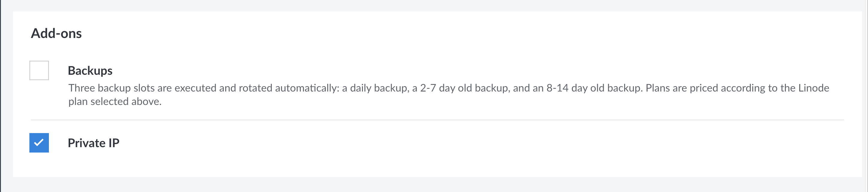This screenshot has height=192, width=868.
Task: Click the white checkmark icon for Private IP
Action: tap(39, 143)
